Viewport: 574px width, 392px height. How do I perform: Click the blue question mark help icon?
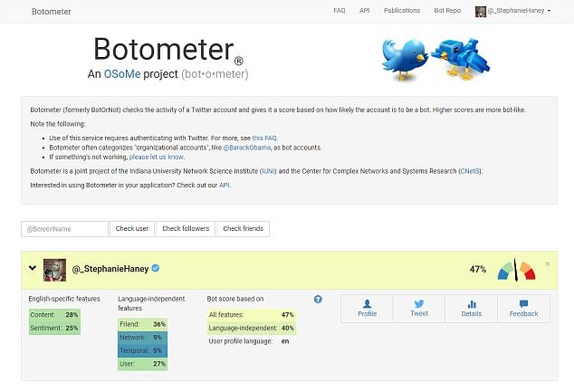point(318,299)
